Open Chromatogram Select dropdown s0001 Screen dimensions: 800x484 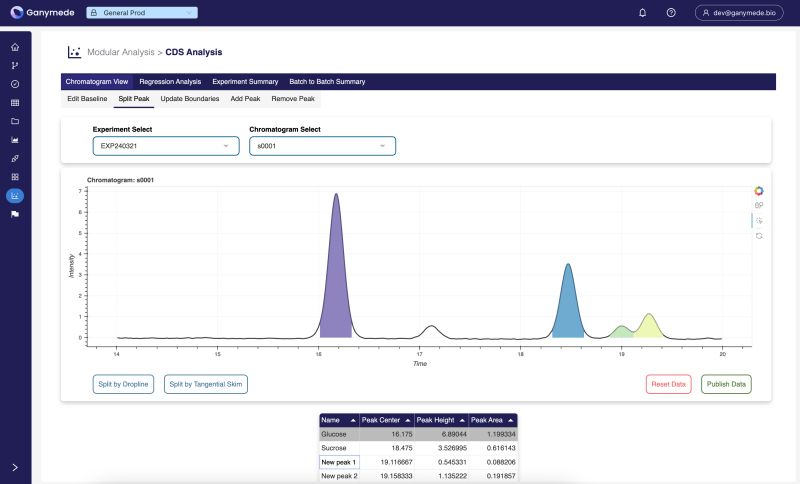[x=322, y=146]
